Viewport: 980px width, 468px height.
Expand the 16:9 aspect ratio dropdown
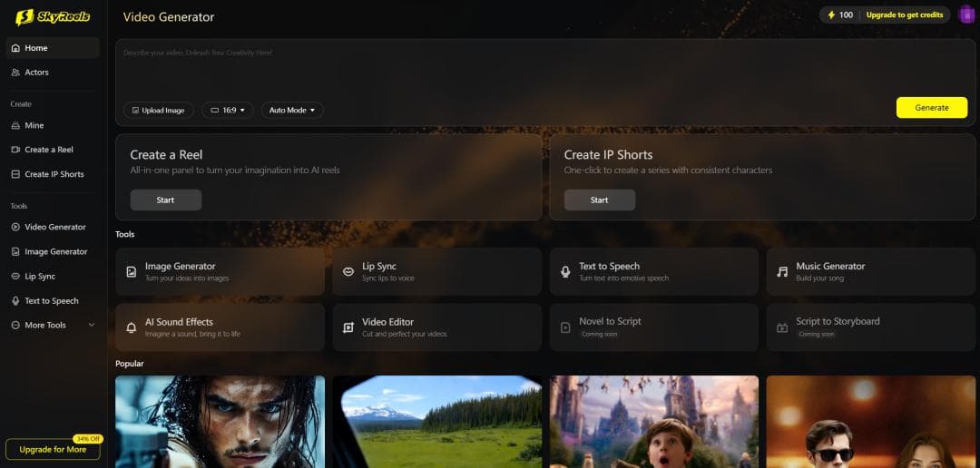coord(228,110)
